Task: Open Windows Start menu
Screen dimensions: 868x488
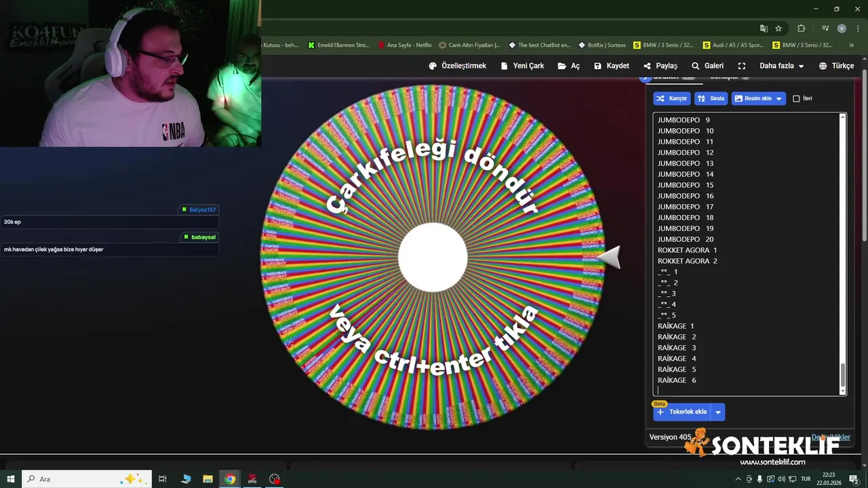Action: pos(11,479)
